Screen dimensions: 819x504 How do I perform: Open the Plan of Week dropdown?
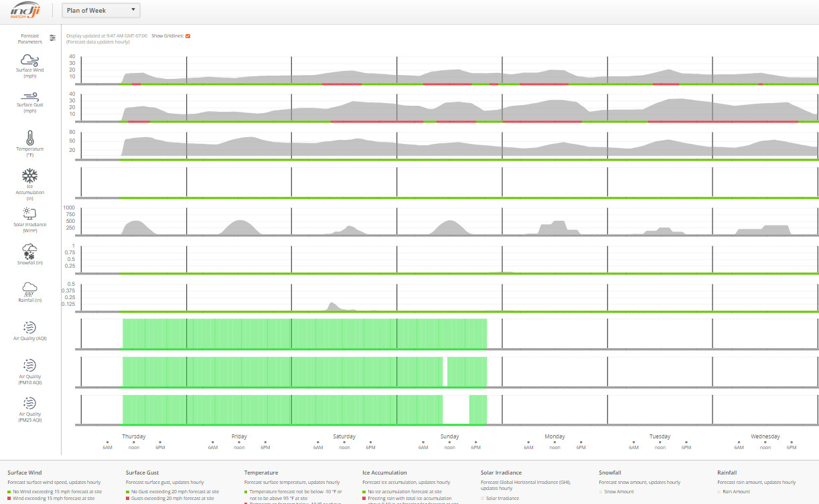(x=100, y=10)
